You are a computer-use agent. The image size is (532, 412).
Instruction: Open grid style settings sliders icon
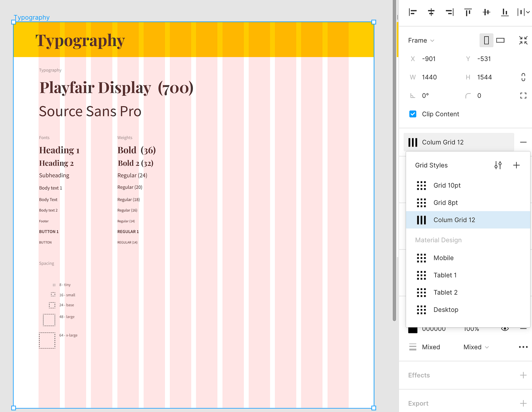tap(498, 165)
